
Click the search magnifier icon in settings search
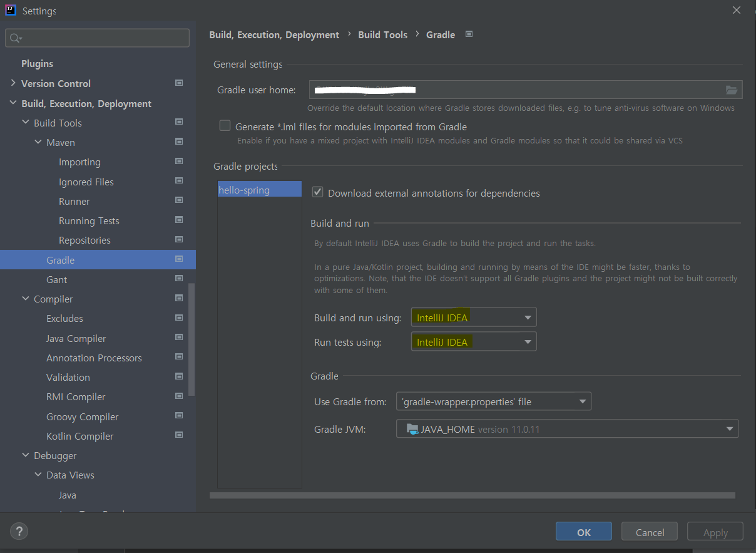pyautogui.click(x=15, y=38)
